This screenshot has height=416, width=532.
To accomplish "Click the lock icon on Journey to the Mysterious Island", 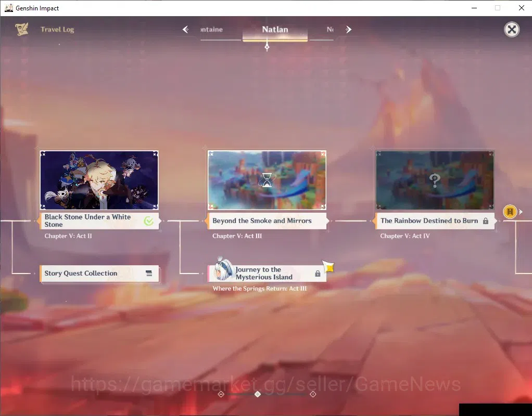I will [318, 274].
